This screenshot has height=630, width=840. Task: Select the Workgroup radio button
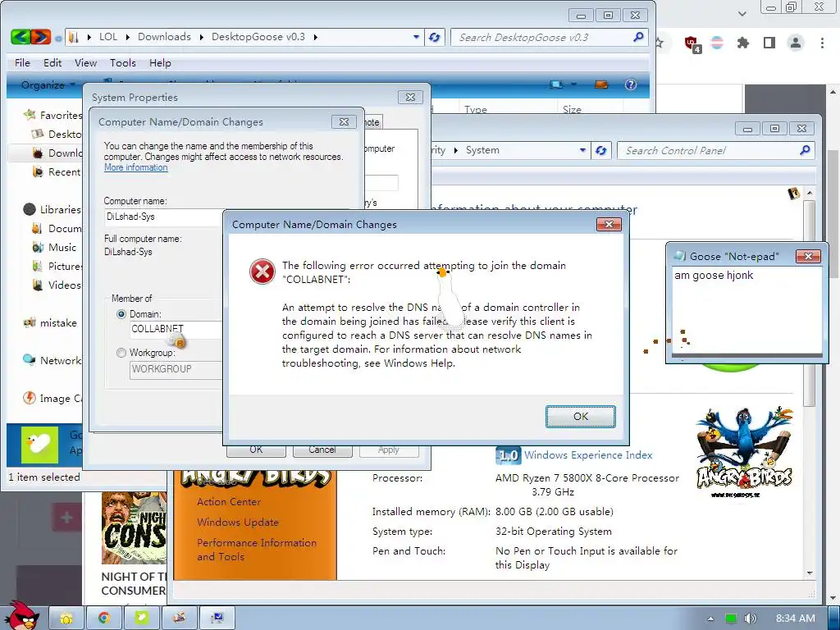(121, 353)
